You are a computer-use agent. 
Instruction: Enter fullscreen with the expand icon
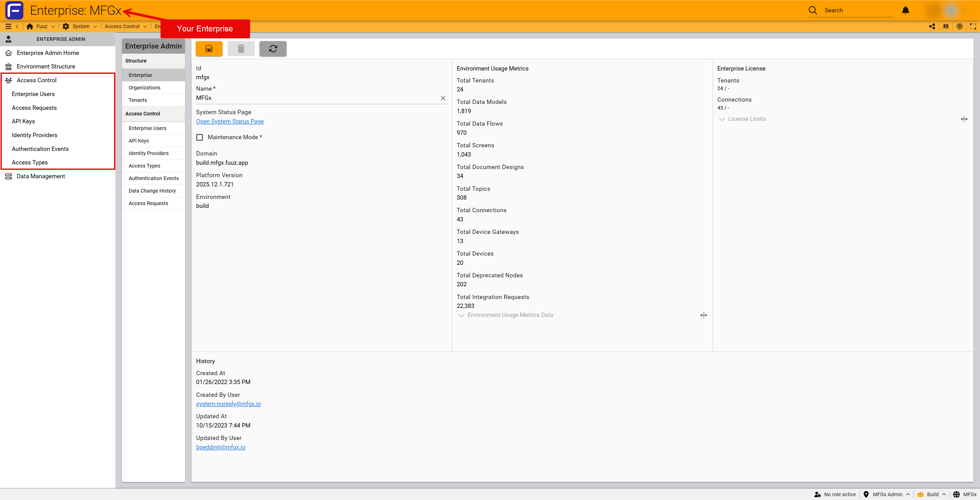pyautogui.click(x=973, y=26)
